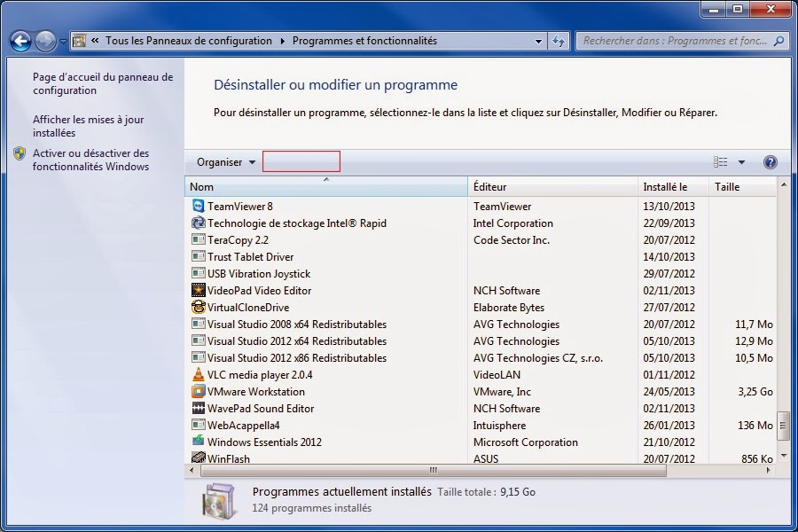
Task: Sort by the Taille column header
Action: [x=742, y=186]
